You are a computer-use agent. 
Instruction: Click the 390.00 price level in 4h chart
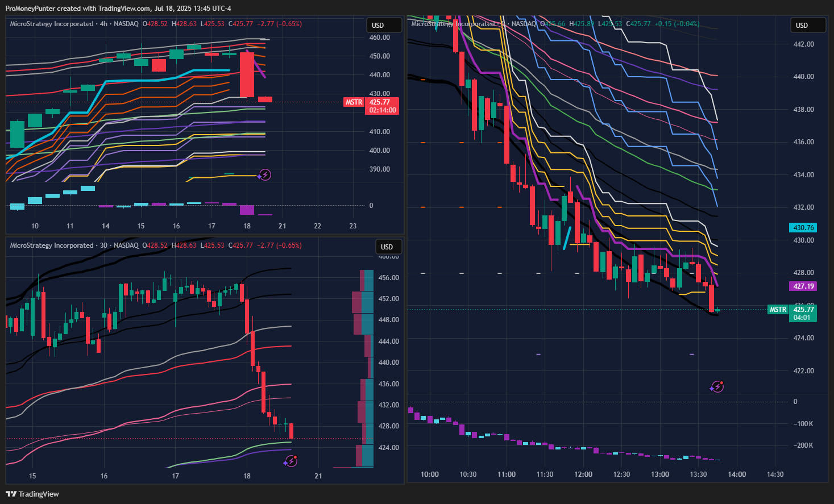click(x=379, y=169)
